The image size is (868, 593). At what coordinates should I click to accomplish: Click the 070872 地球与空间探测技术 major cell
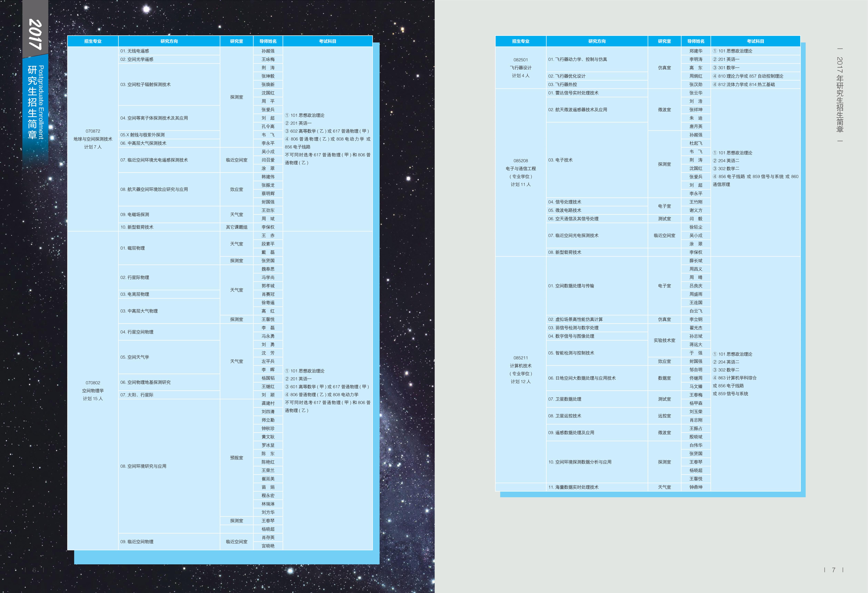click(x=93, y=139)
